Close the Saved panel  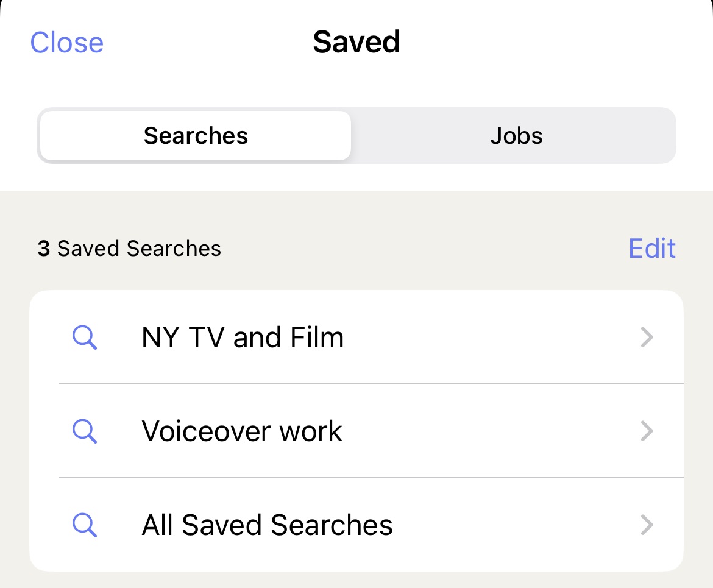click(67, 43)
